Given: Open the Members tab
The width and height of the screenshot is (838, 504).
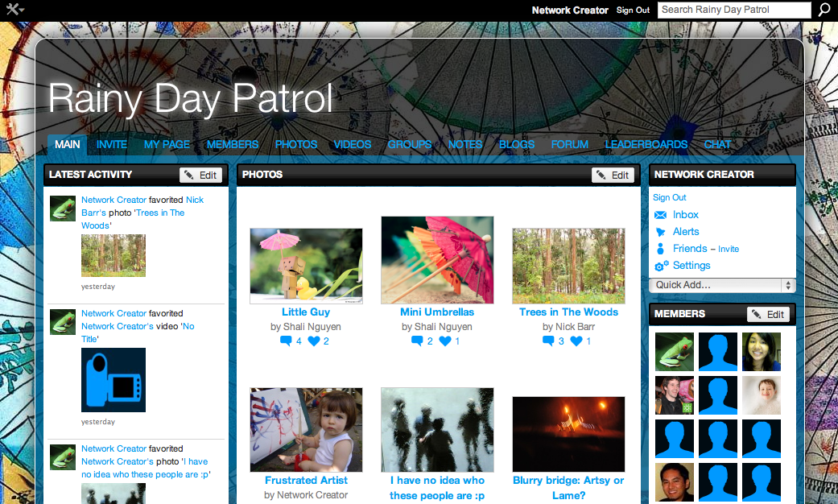Looking at the screenshot, I should click(233, 144).
